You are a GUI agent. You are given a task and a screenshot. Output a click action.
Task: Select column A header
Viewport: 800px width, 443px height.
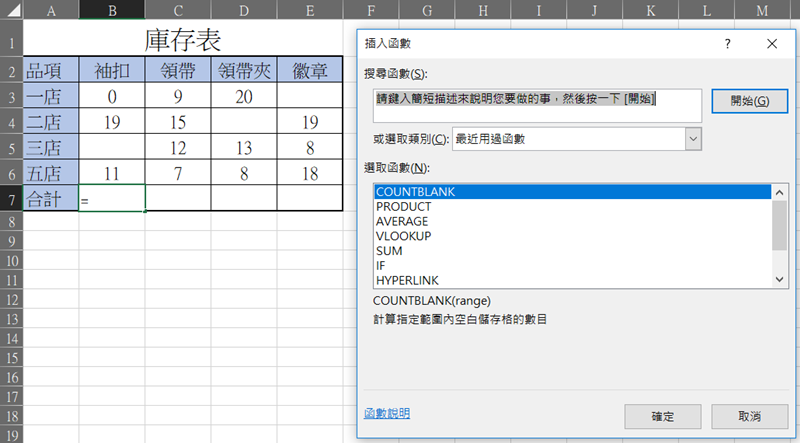coord(51,10)
